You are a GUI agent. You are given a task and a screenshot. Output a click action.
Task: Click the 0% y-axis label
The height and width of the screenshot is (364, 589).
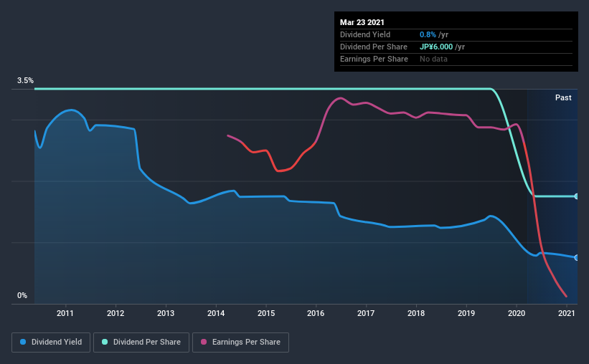[x=22, y=296]
